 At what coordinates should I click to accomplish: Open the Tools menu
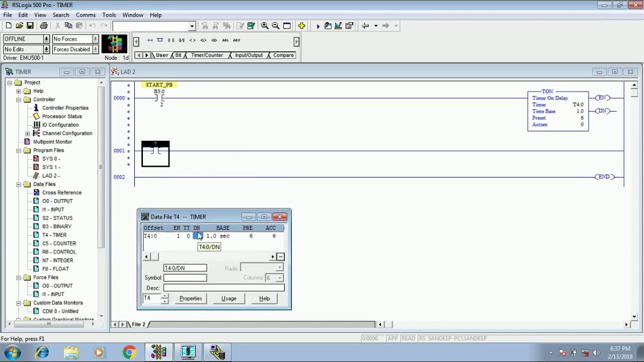coord(109,15)
